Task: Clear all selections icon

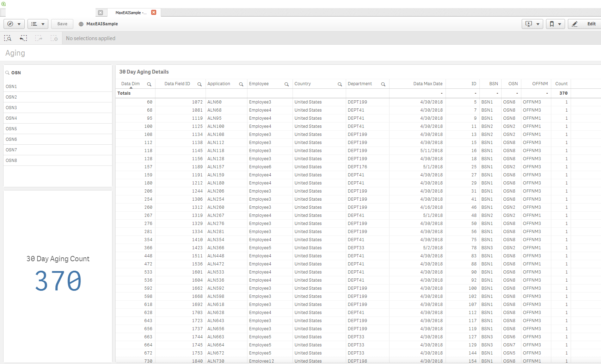Action: (x=54, y=38)
